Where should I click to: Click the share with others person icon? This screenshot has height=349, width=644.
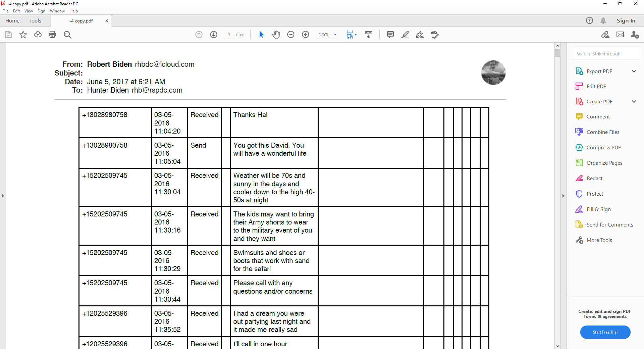[x=635, y=35]
